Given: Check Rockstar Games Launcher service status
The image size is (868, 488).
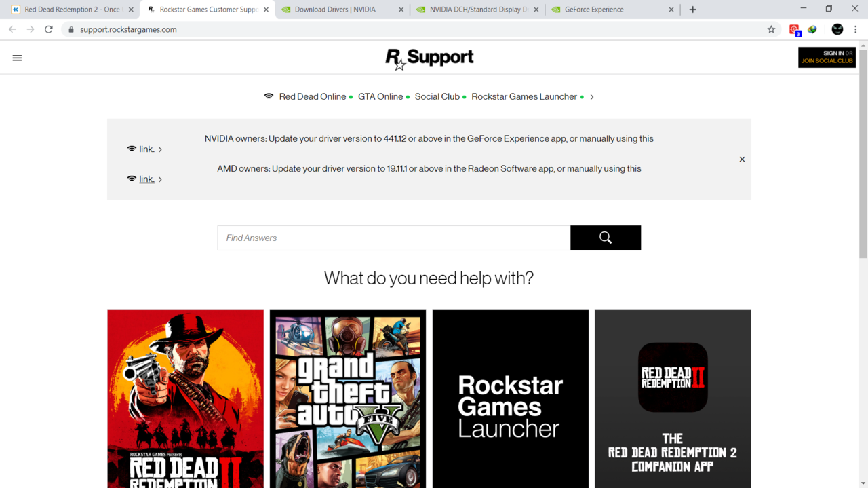Looking at the screenshot, I should pos(524,96).
